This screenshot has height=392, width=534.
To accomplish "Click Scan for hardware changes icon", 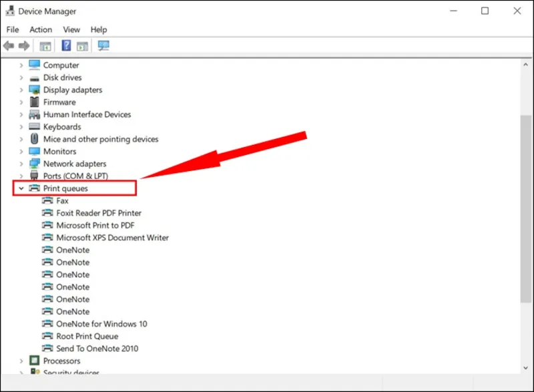I will [x=103, y=46].
